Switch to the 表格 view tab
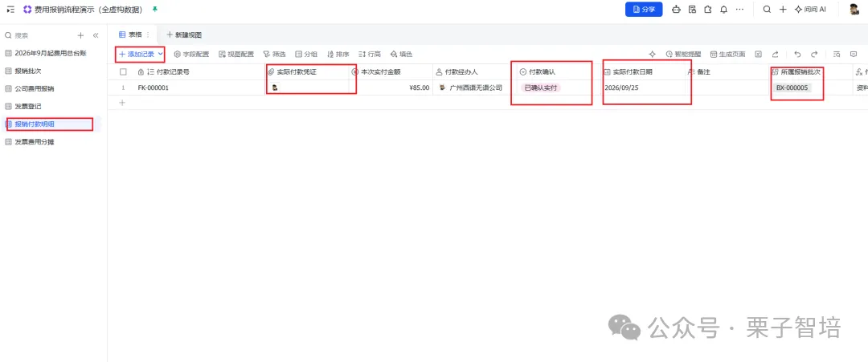 [x=131, y=35]
